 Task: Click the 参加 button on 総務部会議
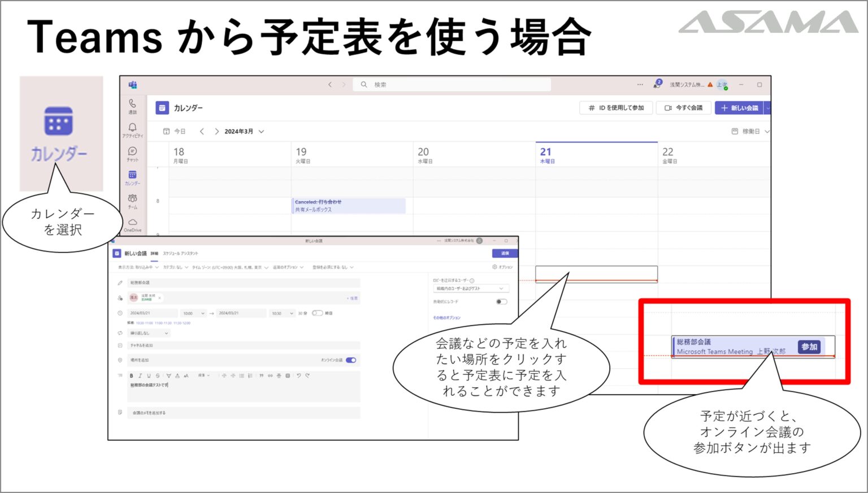809,347
